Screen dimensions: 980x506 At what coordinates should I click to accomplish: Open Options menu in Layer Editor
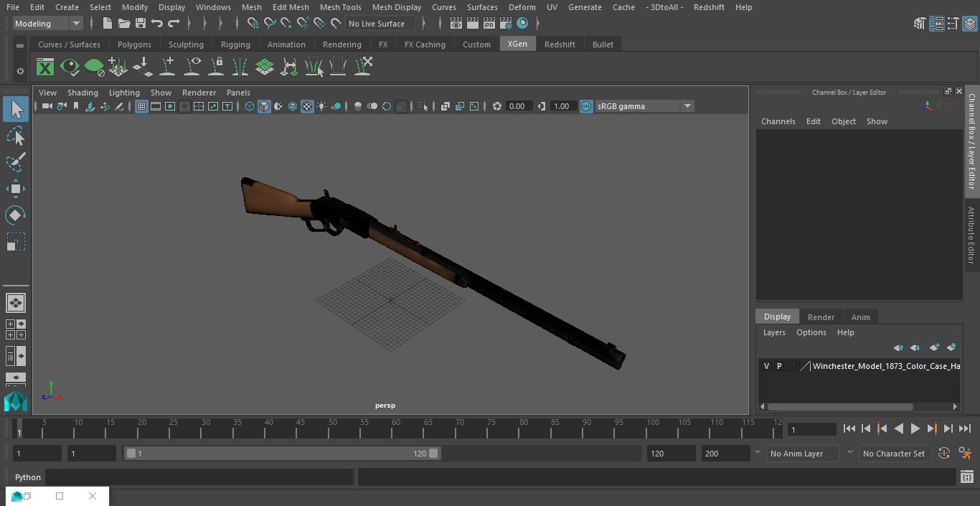[x=811, y=332]
